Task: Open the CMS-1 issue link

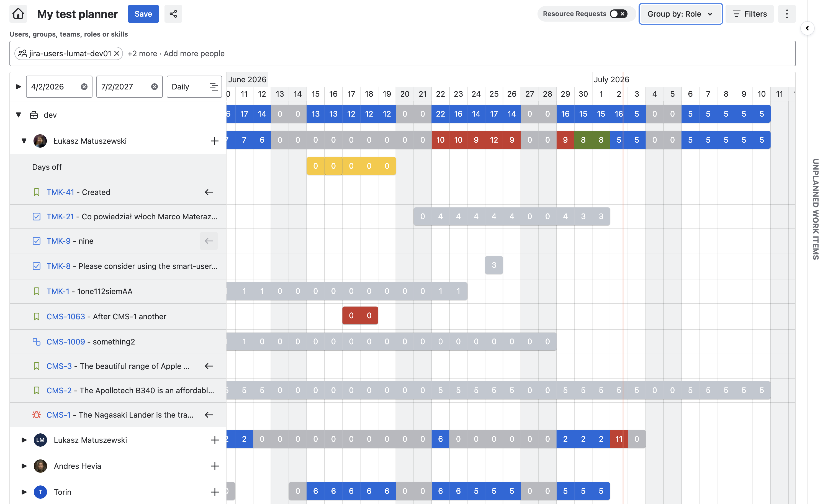Action: [x=58, y=415]
